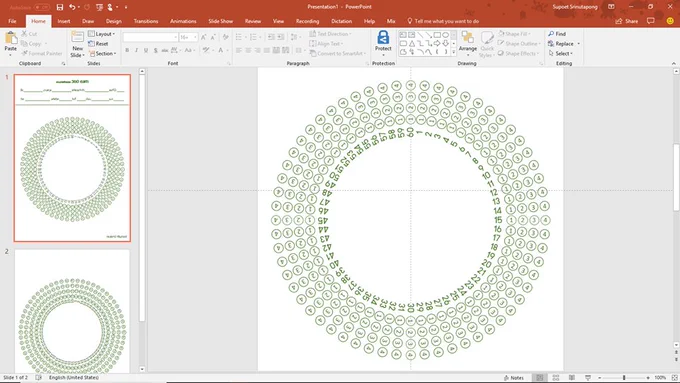Open the Layout dropdown

click(101, 34)
